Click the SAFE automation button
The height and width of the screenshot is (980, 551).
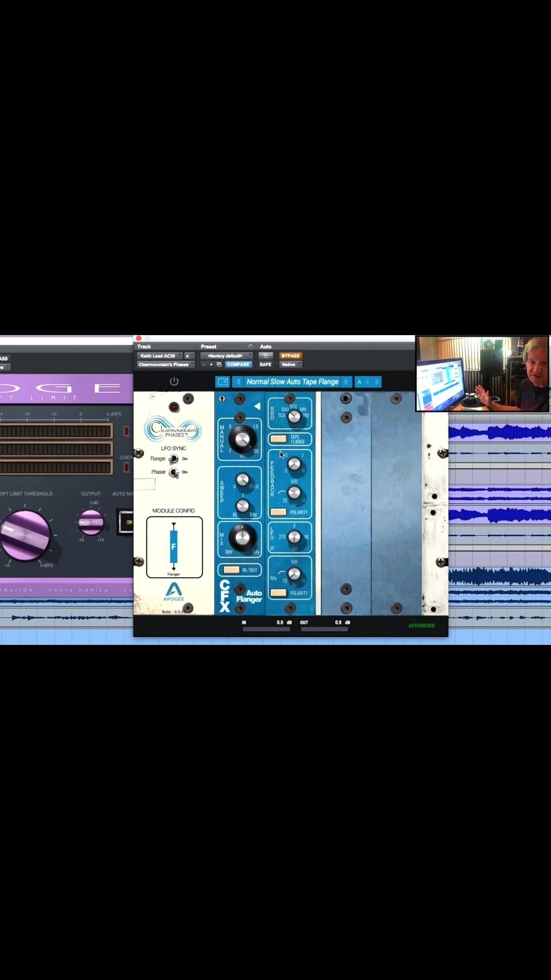[x=265, y=365]
